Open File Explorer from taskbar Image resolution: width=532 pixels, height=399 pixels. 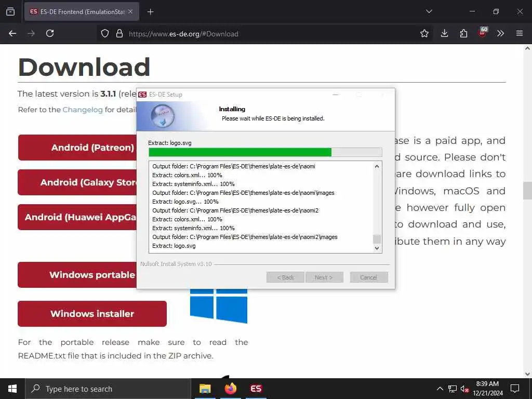tap(205, 389)
